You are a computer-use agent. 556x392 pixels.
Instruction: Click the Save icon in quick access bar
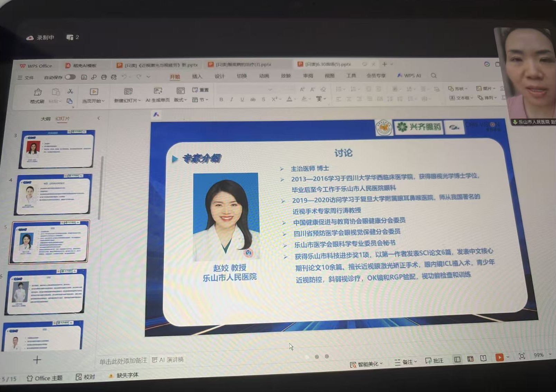[84, 77]
